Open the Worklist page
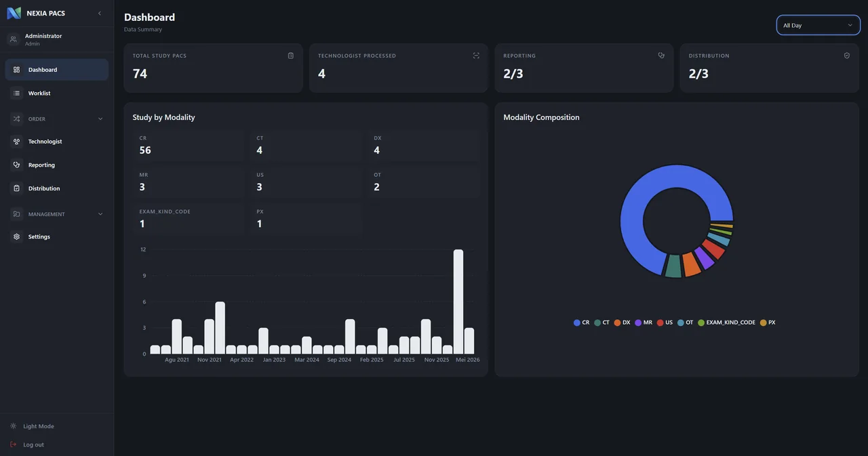The image size is (868, 456). [57, 93]
